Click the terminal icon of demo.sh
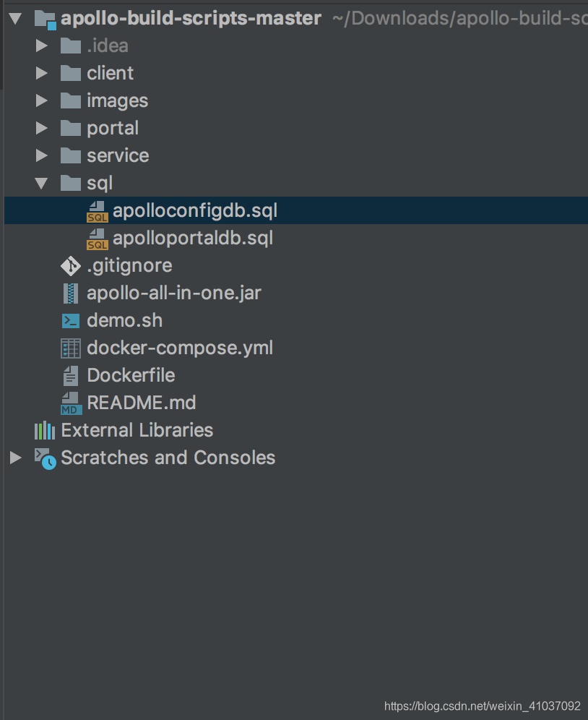Image resolution: width=588 pixels, height=720 pixels. tap(71, 320)
